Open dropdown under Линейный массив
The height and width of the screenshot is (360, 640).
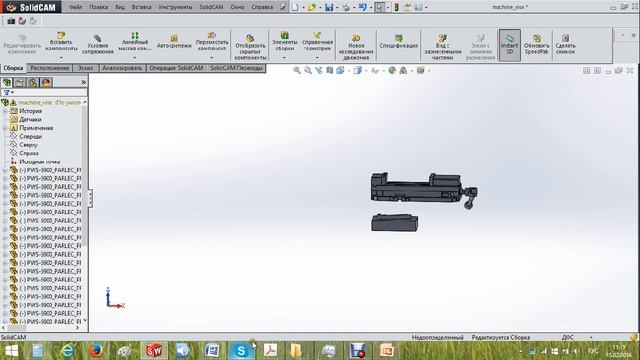point(135,58)
